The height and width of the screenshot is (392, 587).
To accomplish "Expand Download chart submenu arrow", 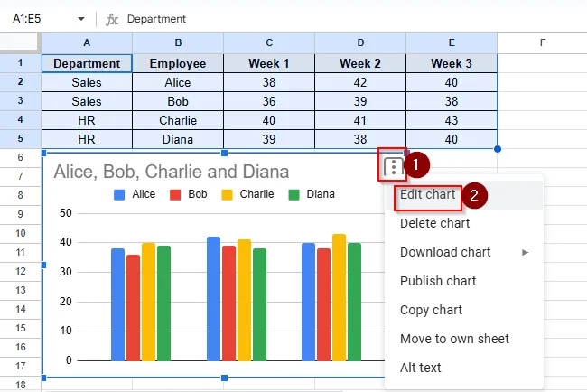I will tap(526, 252).
